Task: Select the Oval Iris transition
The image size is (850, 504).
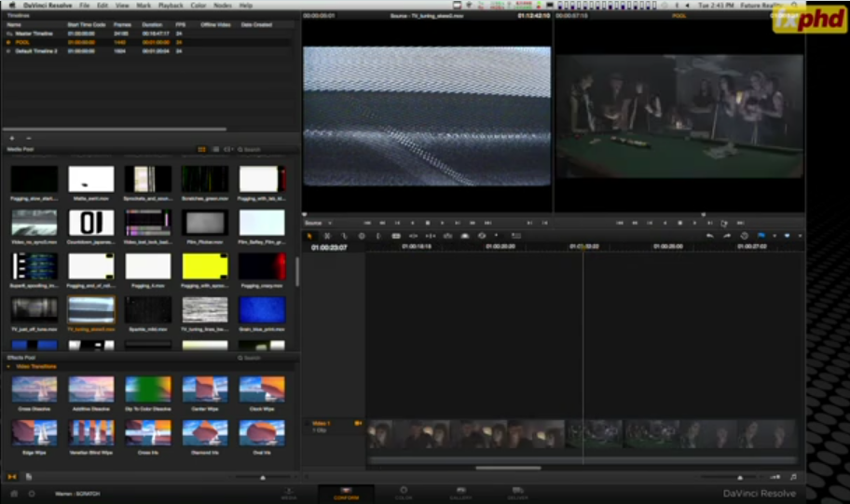Action: [x=262, y=433]
